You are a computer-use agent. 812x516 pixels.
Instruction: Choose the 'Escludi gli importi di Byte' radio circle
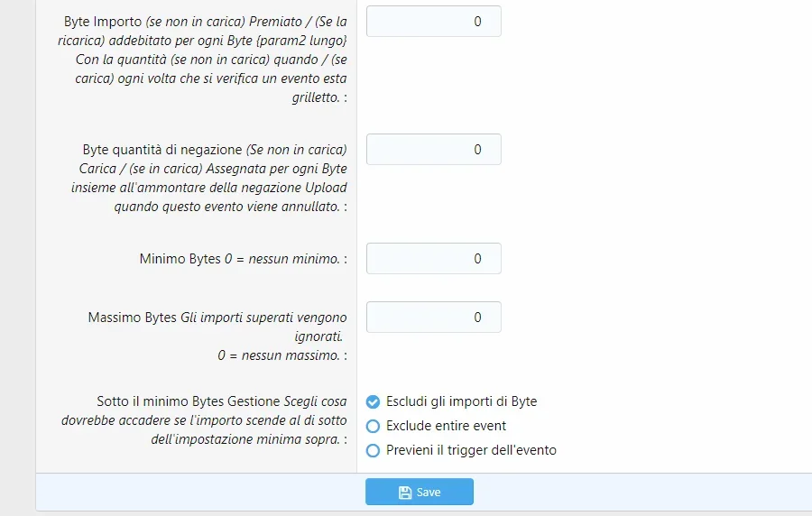[373, 401]
